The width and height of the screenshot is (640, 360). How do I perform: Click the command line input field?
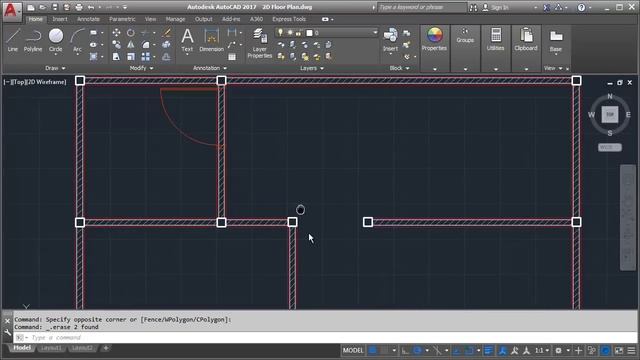click(x=326, y=338)
